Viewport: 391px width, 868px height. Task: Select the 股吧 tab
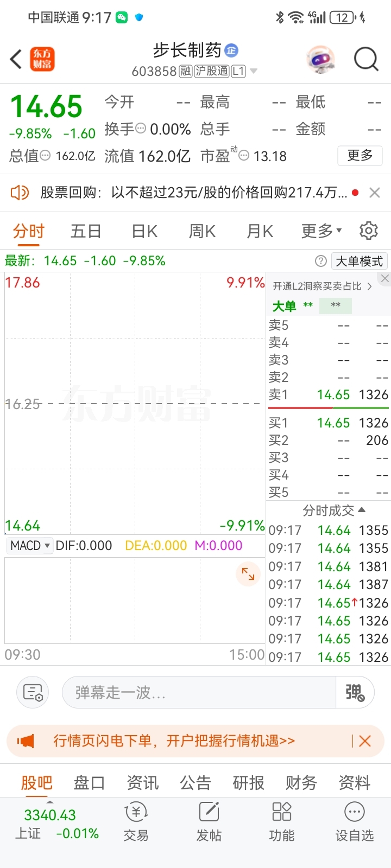36,783
